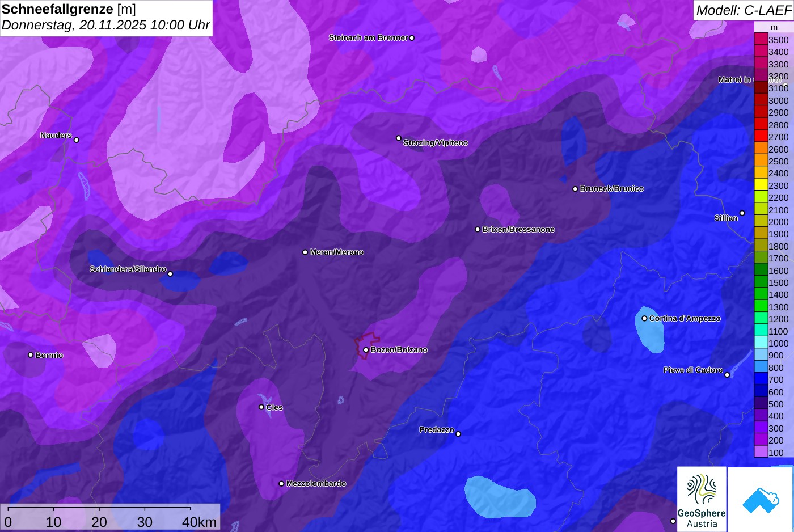Click the Schlanders/Silandro marker dot
The height and width of the screenshot is (532, 794).
point(170,274)
